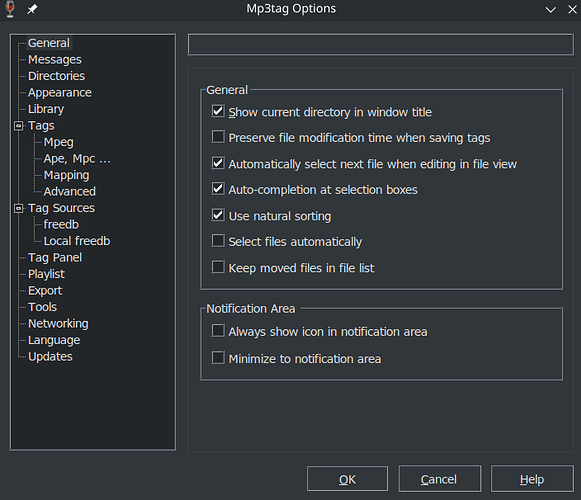The image size is (581, 500).
Task: Select the Tag Sources item
Action: 62,208
